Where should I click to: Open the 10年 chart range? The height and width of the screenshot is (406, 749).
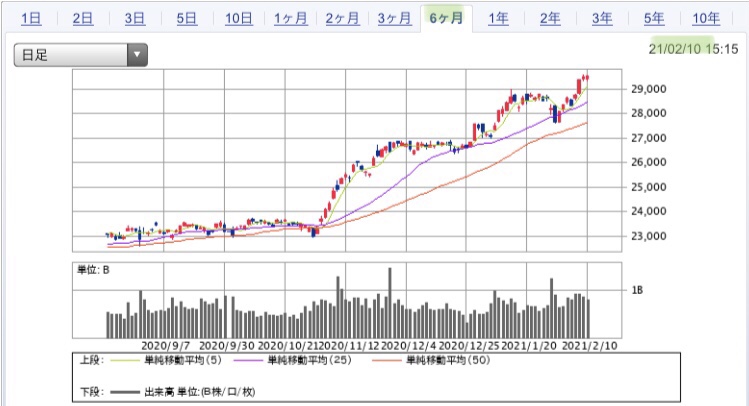[706, 19]
